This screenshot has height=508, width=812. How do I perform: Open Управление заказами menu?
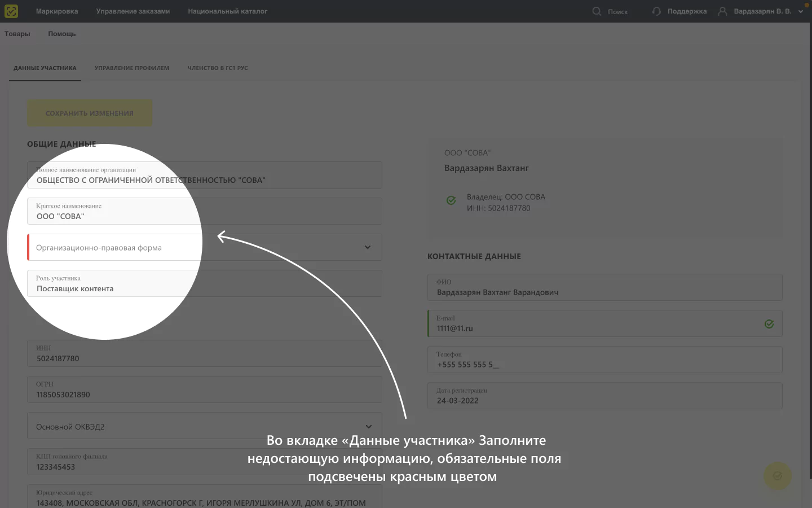(133, 11)
